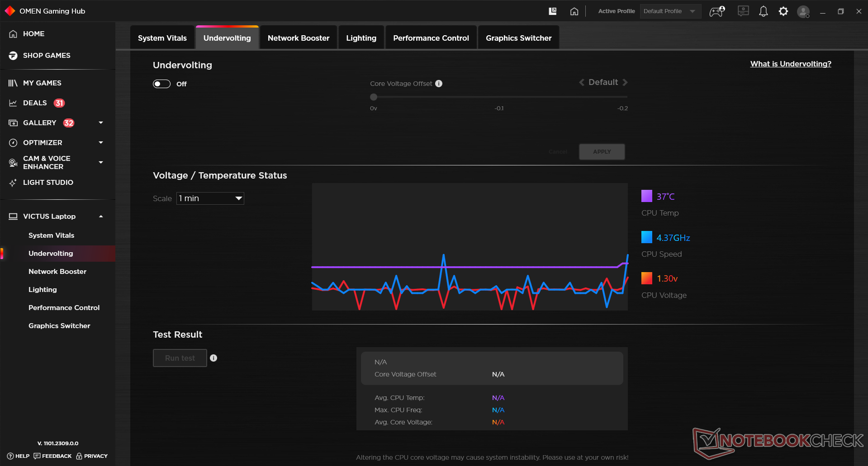Open the Active Profile dropdown

(670, 11)
